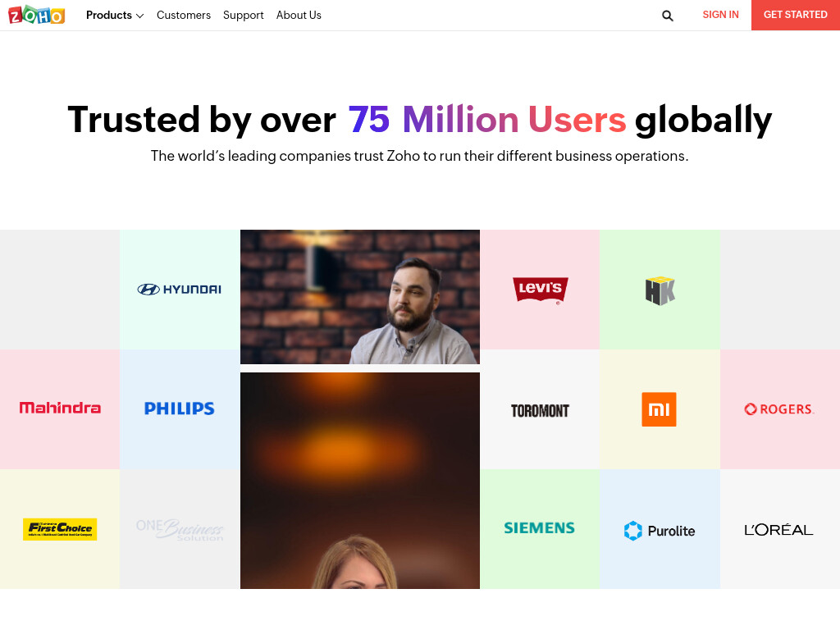
Task: Play the bearded man testimonial video thumbnail
Action: pos(360,297)
